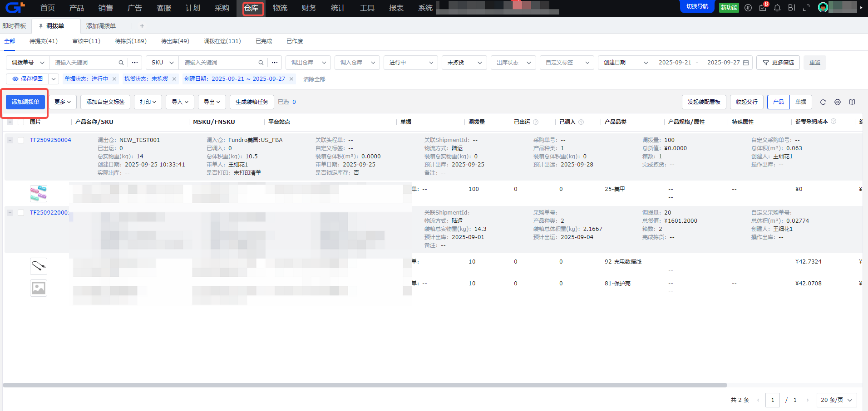This screenshot has width=868, height=411.
Task: Open the 创建日期 date type dropdown
Action: point(626,63)
